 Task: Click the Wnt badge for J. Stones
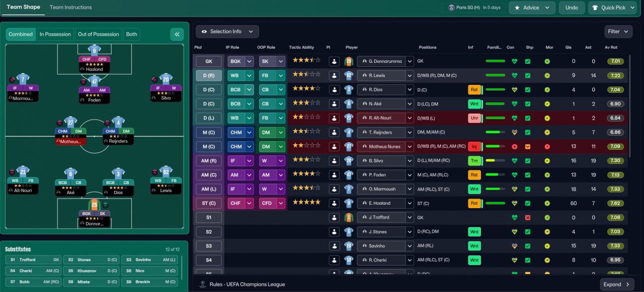[x=474, y=232]
